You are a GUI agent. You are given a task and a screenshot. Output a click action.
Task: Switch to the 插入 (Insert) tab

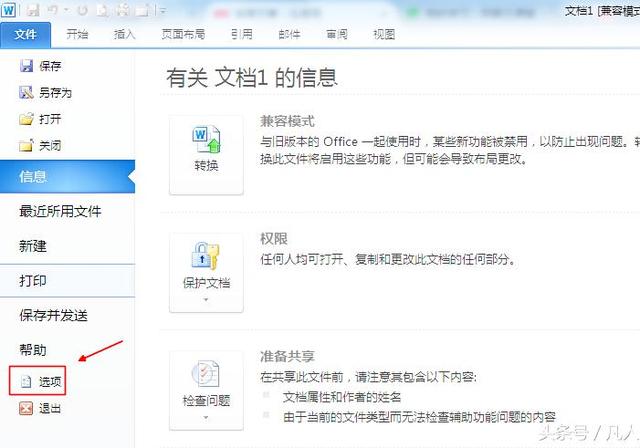pos(124,35)
